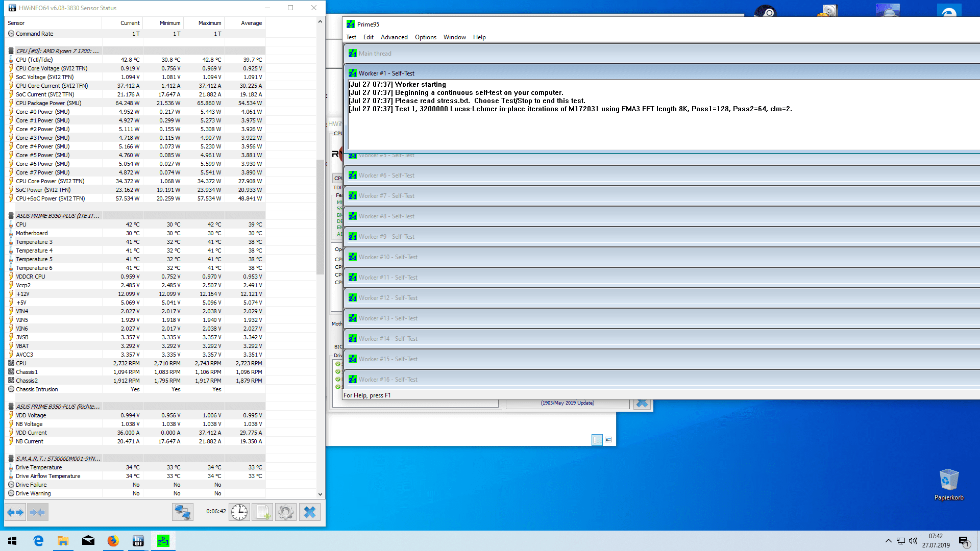This screenshot has width=980, height=551.
Task: Select the Chassis Intrusion sensor row
Action: point(135,389)
